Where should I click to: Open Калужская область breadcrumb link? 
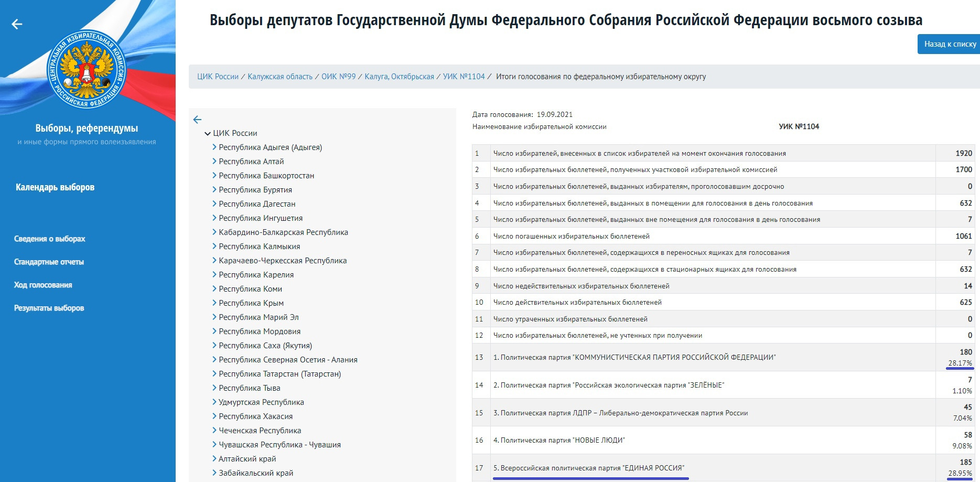(x=280, y=77)
